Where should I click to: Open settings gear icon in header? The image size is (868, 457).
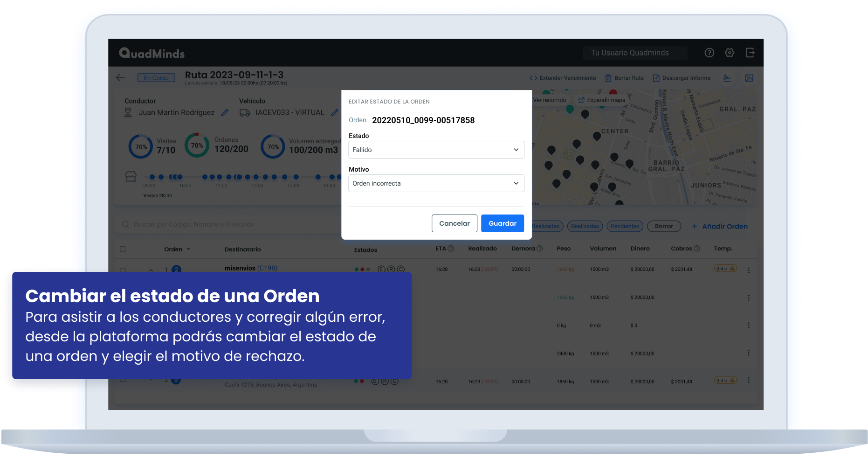pos(730,53)
